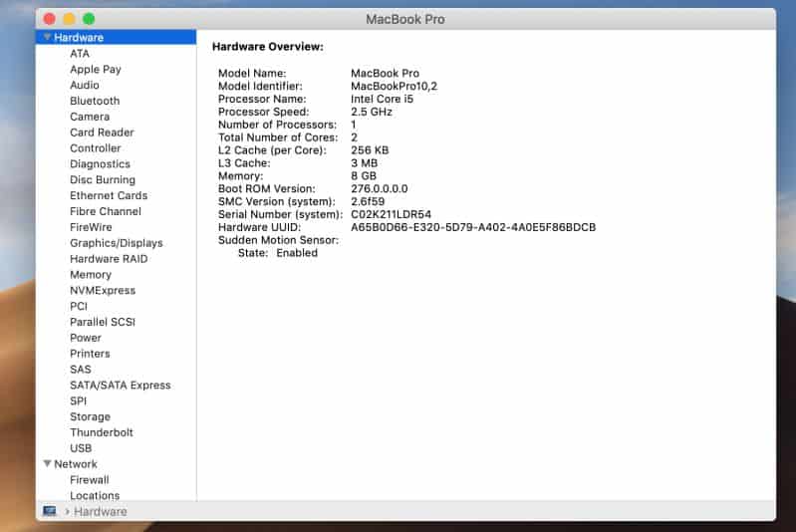This screenshot has height=532, width=796.
Task: Open the Bluetooth section
Action: (x=95, y=101)
